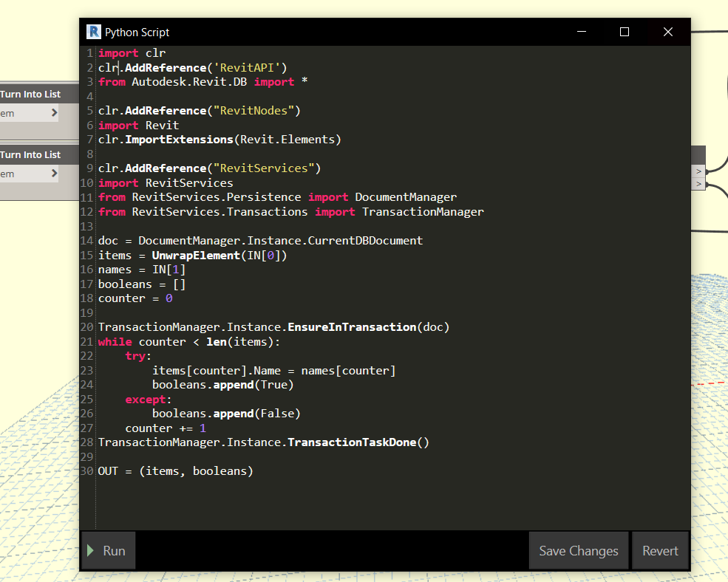Expand the chevron on the lower Turn Into List node
The image size is (728, 582).
(x=54, y=173)
